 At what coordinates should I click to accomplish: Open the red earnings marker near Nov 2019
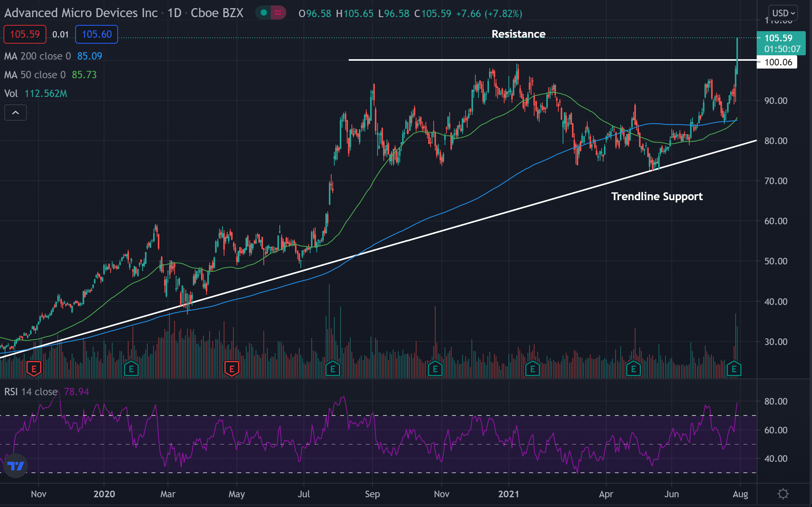click(34, 368)
